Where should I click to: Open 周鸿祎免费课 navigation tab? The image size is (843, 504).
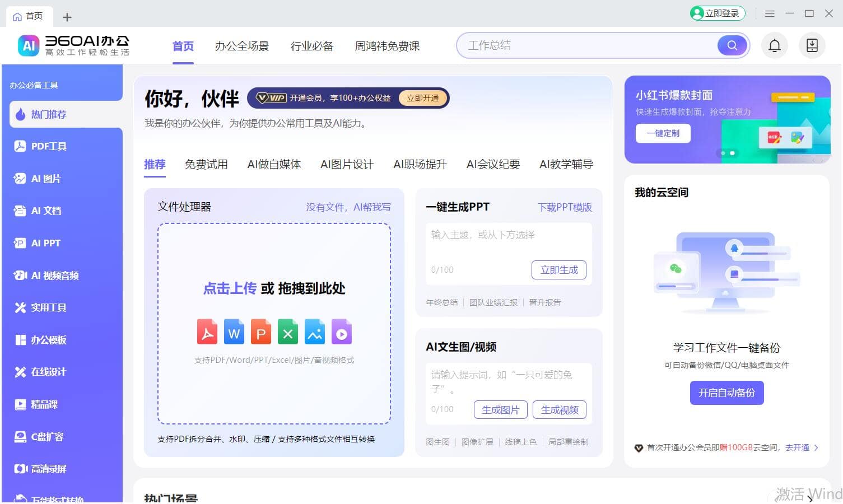point(387,46)
